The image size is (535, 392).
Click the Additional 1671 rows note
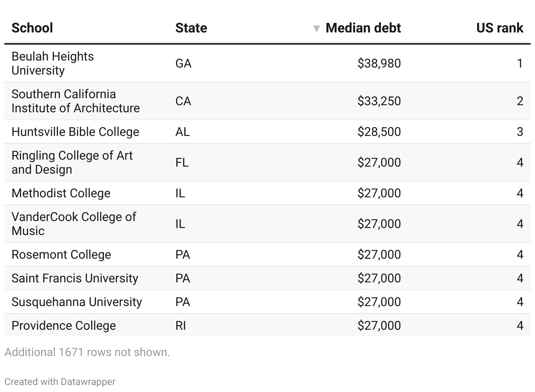click(x=87, y=352)
